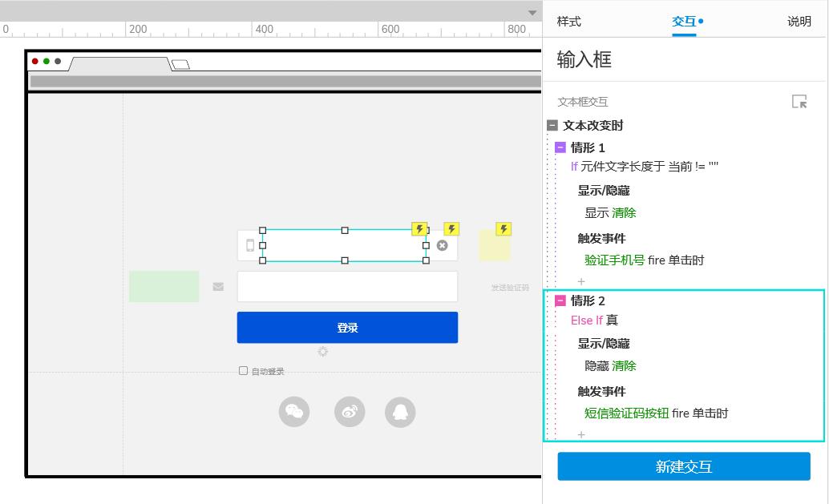The height and width of the screenshot is (504, 829).
Task: Open the 交互 tab
Action: click(684, 22)
